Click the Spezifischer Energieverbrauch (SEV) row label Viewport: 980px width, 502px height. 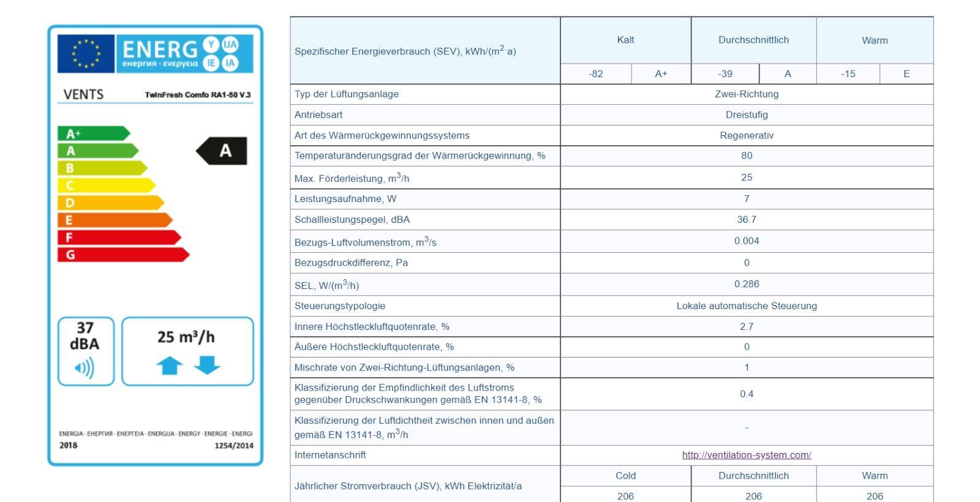[x=405, y=51]
